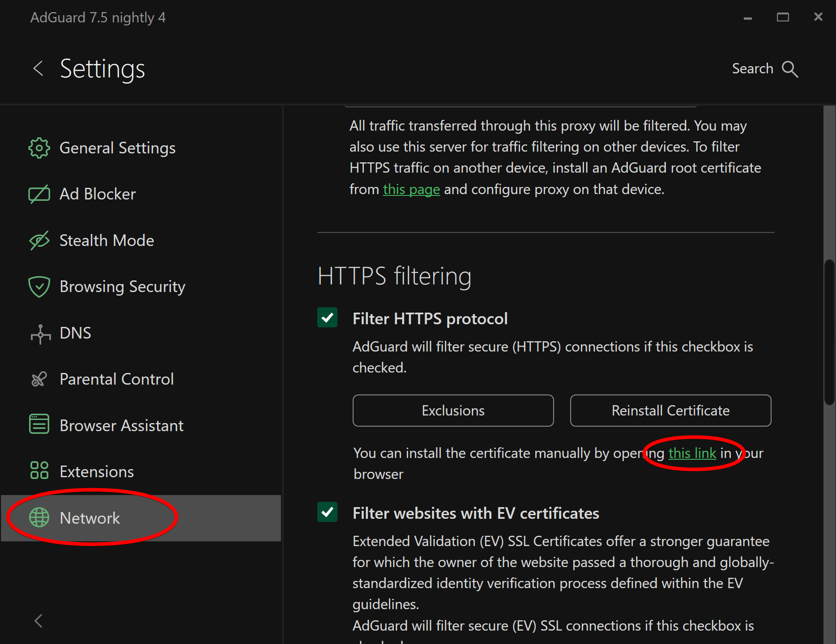Click the Stealth Mode crossed-eye icon
The image size is (836, 644).
tap(39, 241)
